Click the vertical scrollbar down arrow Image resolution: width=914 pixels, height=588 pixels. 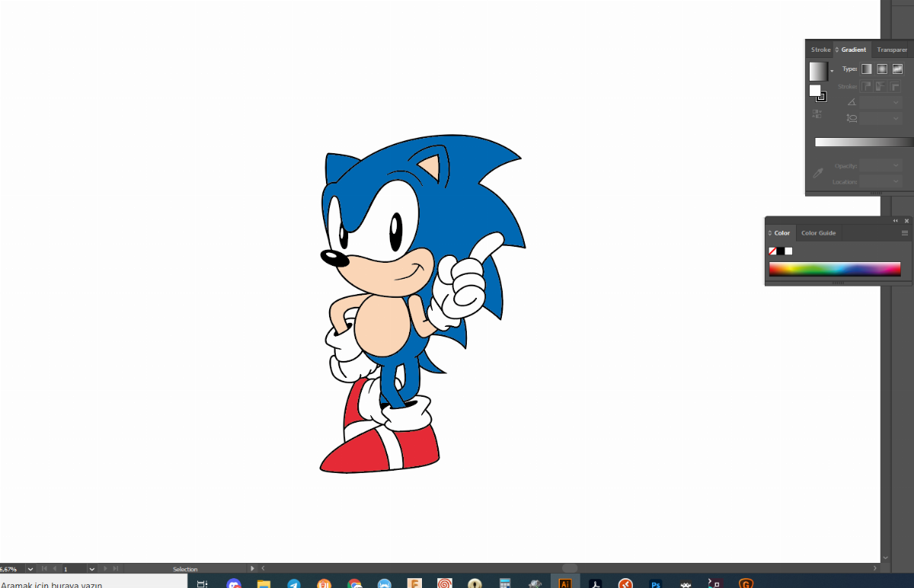[885, 558]
